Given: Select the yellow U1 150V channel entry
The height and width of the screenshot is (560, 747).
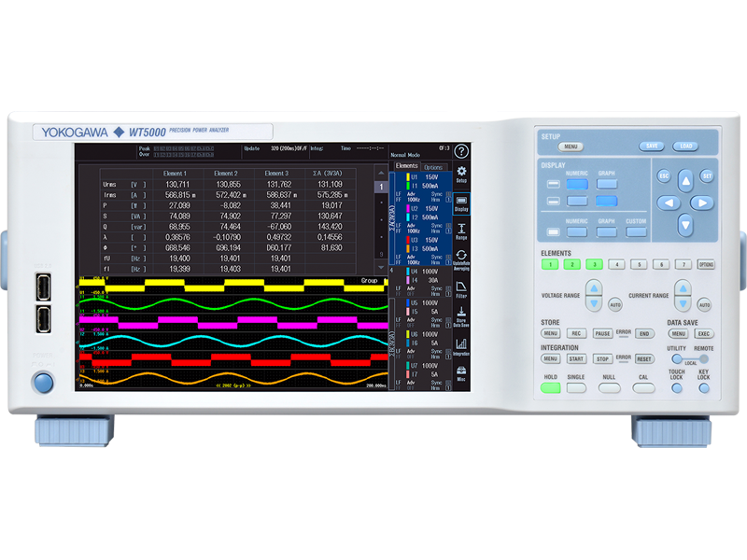Looking at the screenshot, I should pos(425,176).
